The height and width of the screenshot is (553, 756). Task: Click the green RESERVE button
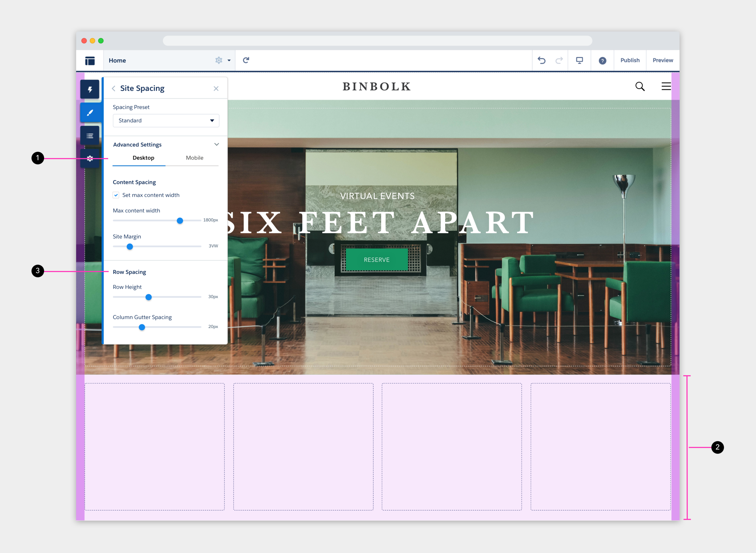pyautogui.click(x=376, y=260)
